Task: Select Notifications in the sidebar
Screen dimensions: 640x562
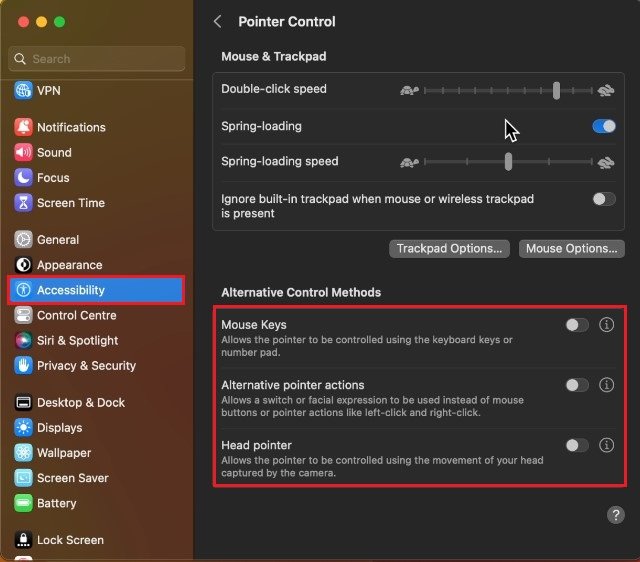Action: pyautogui.click(x=97, y=127)
